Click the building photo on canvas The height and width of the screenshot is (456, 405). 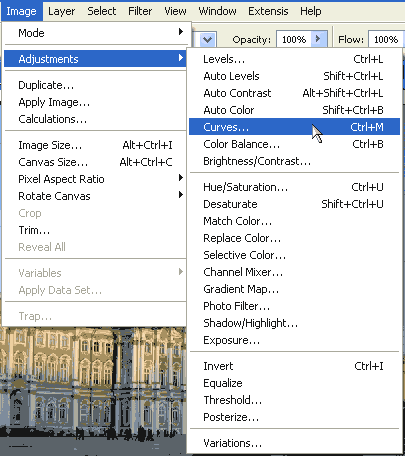click(x=93, y=390)
